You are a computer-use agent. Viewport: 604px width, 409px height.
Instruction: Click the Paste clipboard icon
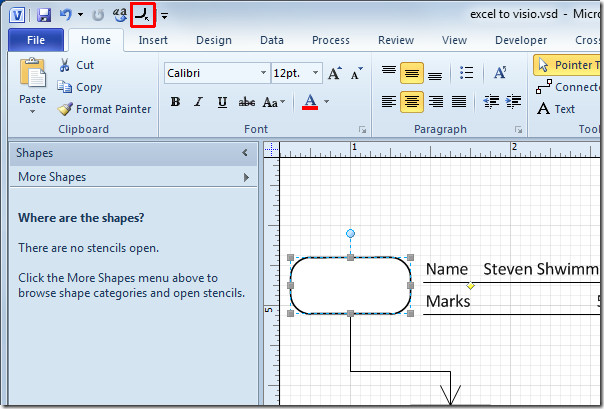pos(32,75)
